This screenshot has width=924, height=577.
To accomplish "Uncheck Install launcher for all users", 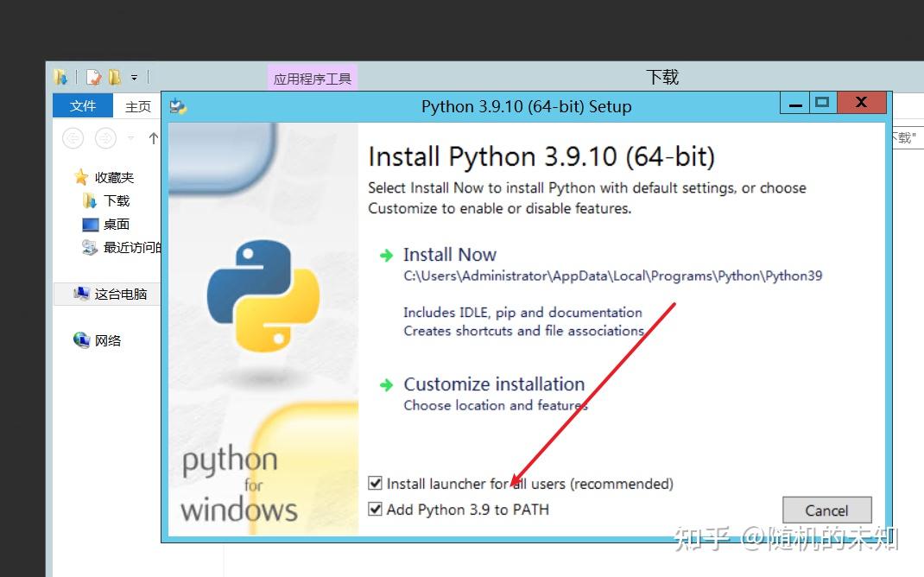I will tap(376, 484).
